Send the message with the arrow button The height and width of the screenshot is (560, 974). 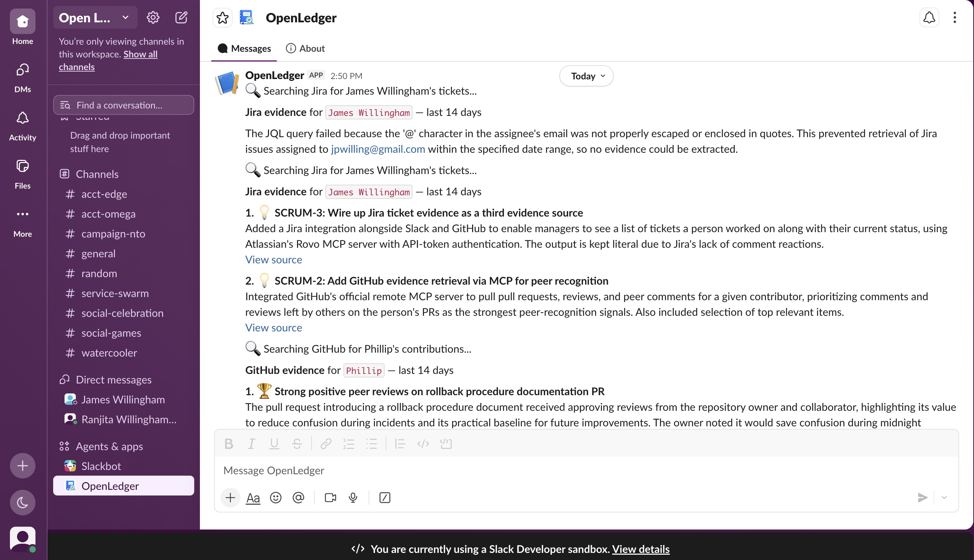pos(922,498)
